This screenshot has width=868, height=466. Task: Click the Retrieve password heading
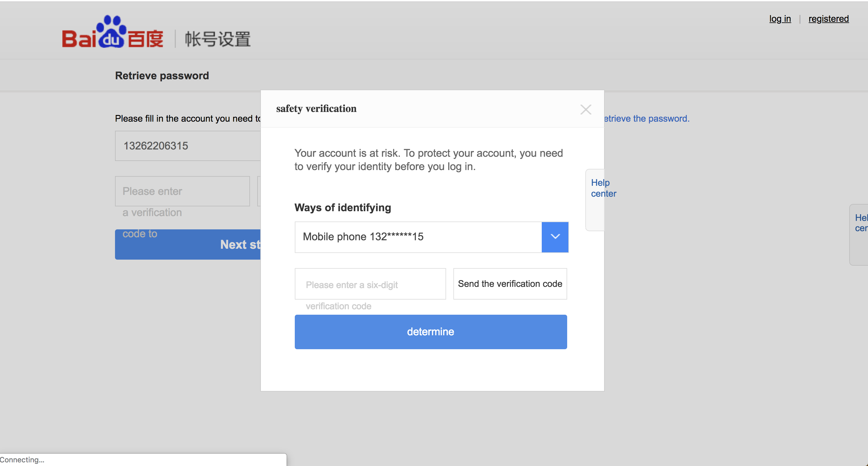coord(162,75)
